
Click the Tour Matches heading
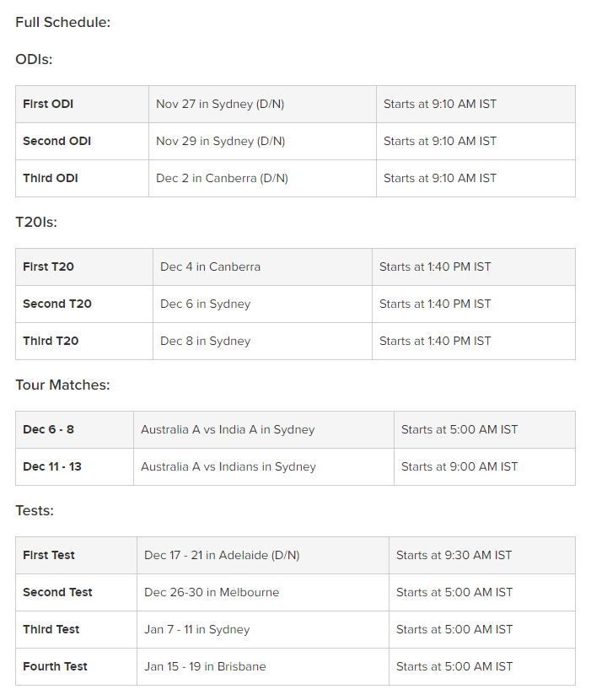[x=62, y=385]
